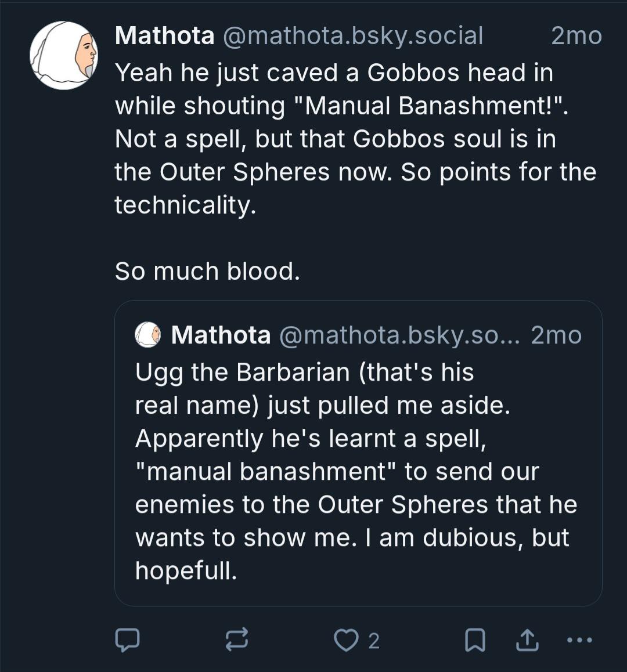This screenshot has width=627, height=672.
Task: Open the bold Mathota name on main post
Action: [164, 35]
